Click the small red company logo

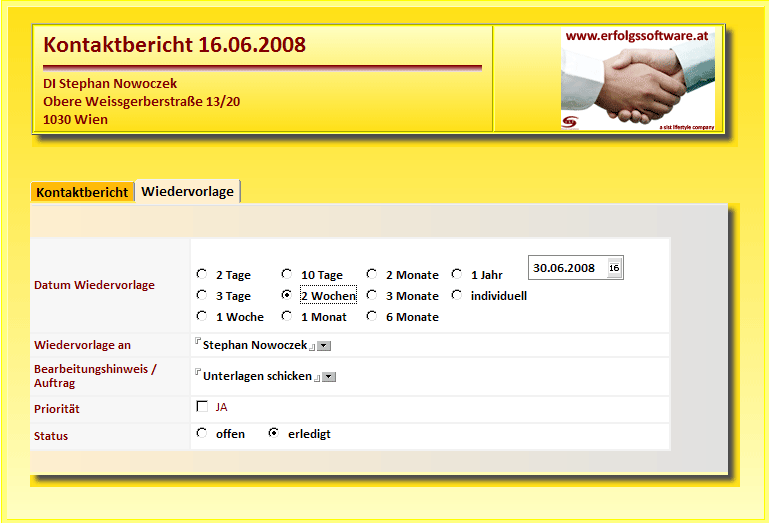point(571,122)
